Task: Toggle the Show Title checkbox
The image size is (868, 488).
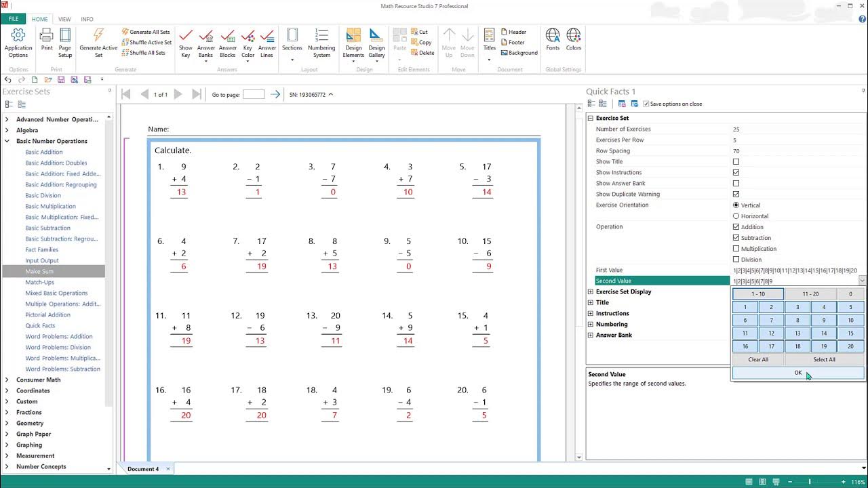Action: [x=736, y=161]
